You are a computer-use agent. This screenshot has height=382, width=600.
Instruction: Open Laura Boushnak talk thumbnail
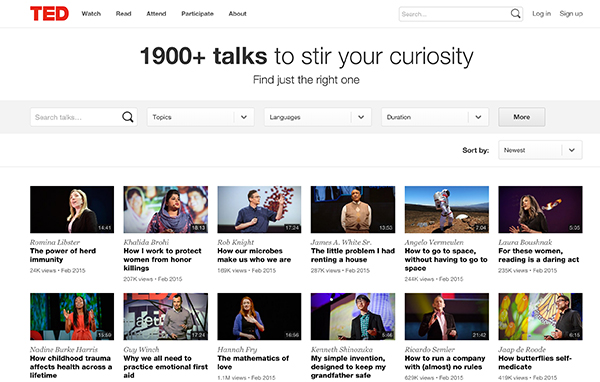click(540, 209)
